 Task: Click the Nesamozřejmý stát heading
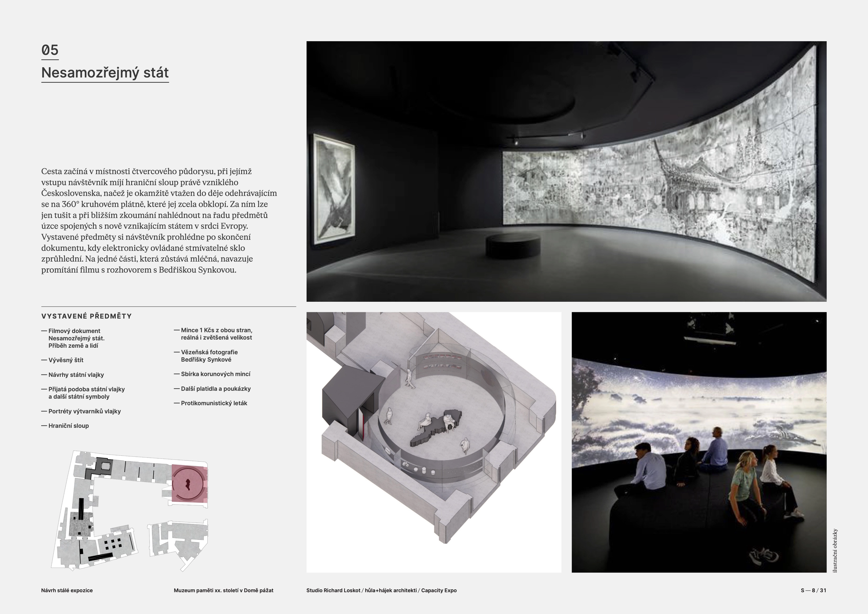coord(105,73)
